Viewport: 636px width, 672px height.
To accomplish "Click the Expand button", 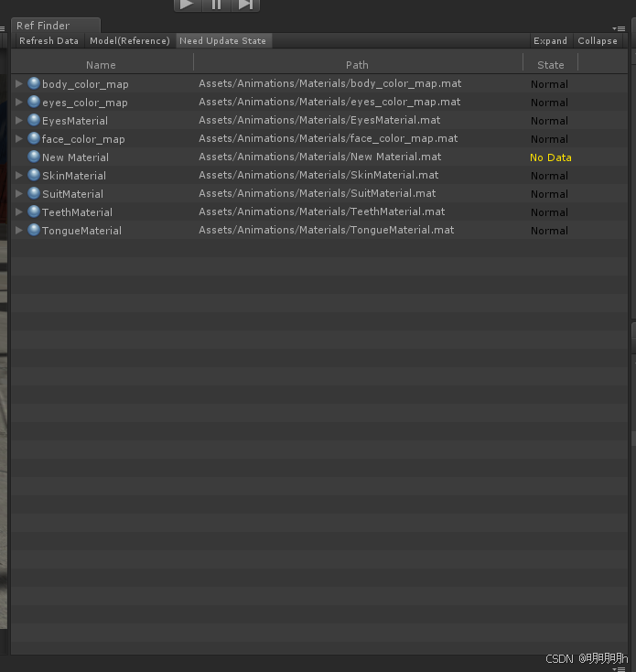I will (x=550, y=40).
